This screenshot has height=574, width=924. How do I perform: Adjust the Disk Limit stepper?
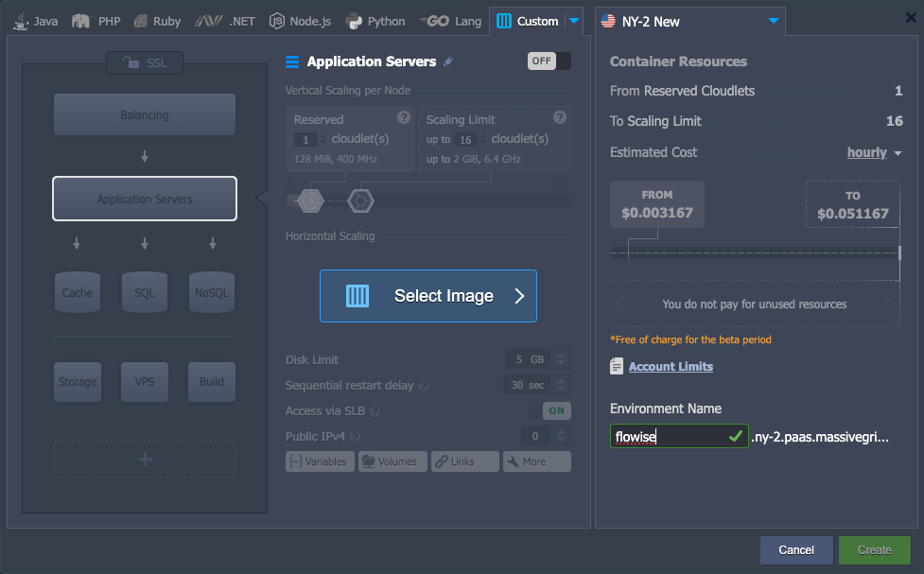click(561, 359)
